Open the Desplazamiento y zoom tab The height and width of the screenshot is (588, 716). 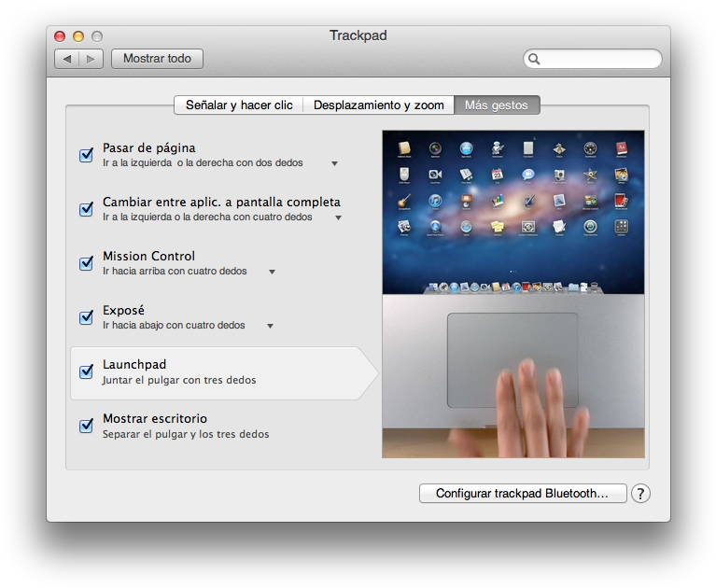(378, 105)
